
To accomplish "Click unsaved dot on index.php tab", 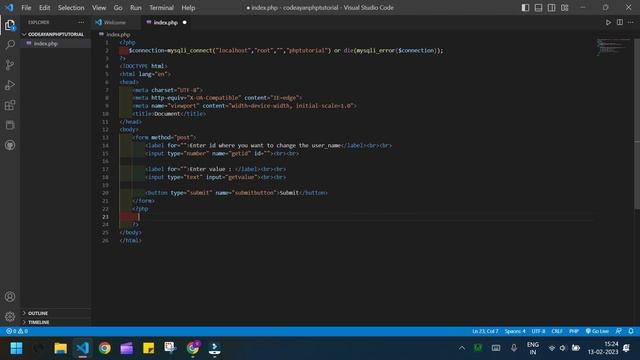I will click(x=184, y=22).
